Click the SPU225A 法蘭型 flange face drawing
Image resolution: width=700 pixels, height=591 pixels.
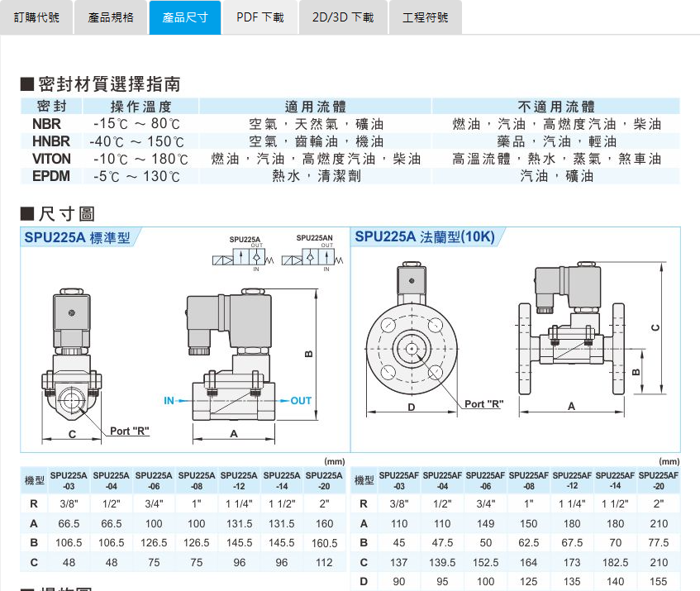pos(413,347)
